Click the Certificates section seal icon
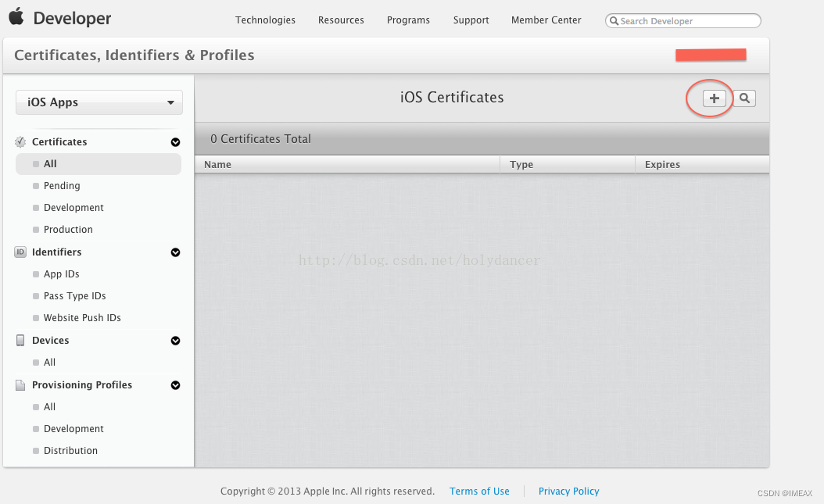The width and height of the screenshot is (824, 504). pos(20,141)
